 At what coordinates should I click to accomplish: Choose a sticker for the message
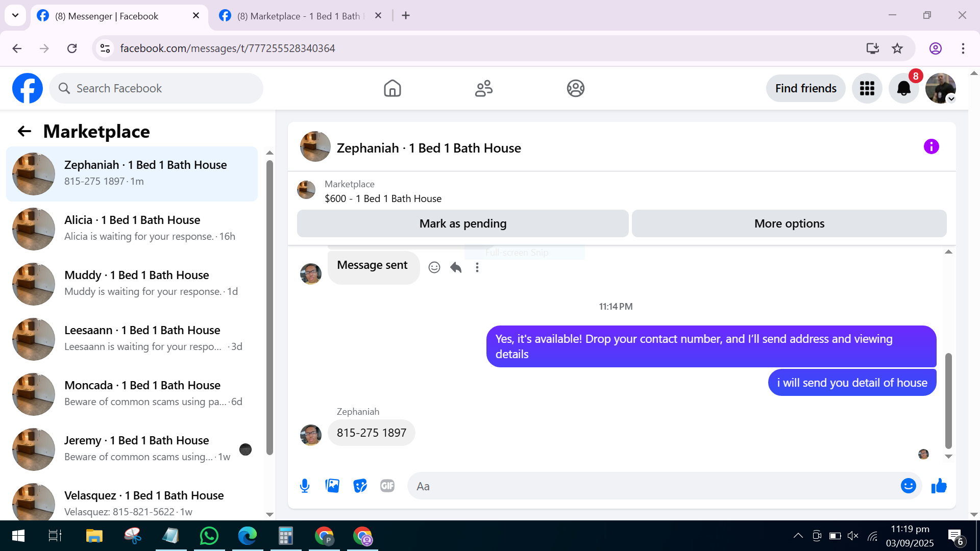tap(360, 486)
